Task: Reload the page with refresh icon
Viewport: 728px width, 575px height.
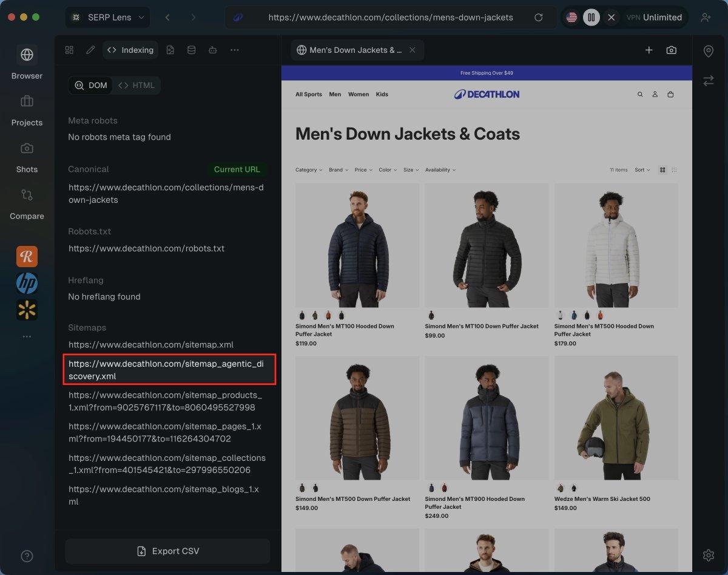Action: (538, 18)
